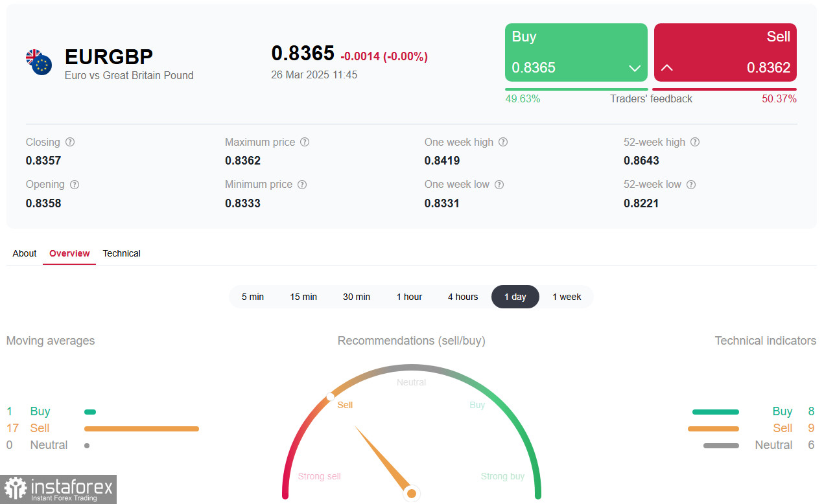Click the grey technical indicators Neutral bar
Viewport: 824px width, 504px height.
click(x=721, y=446)
